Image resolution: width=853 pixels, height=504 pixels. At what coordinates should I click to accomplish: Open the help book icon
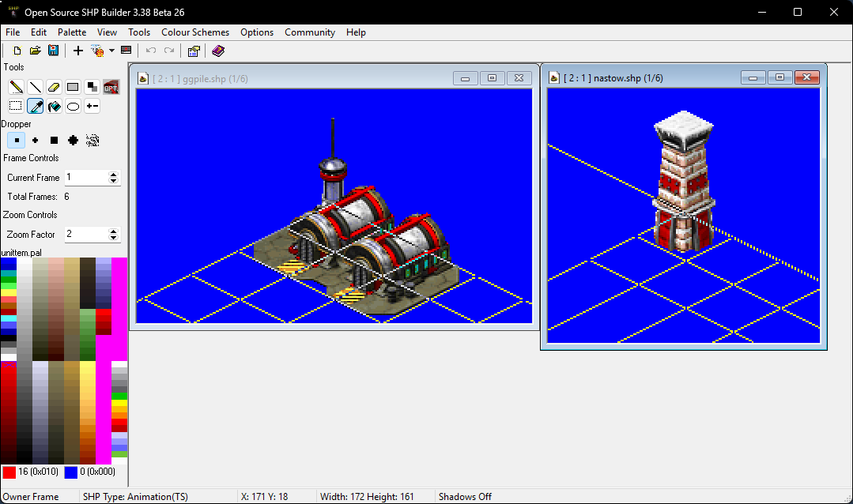pos(217,51)
